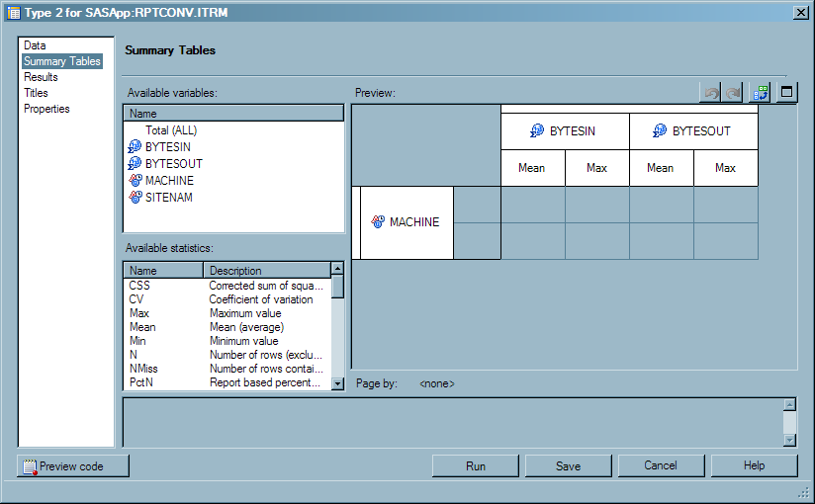This screenshot has width=815, height=504.
Task: Click the BYTESIN icon in the preview header
Action: (537, 130)
